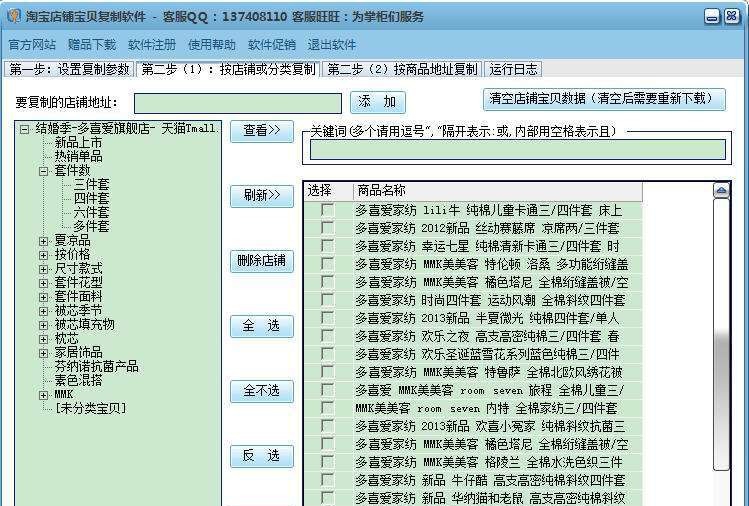The image size is (749, 506).
Task: Expand the 被芯填充物 tree node
Action: click(x=43, y=325)
